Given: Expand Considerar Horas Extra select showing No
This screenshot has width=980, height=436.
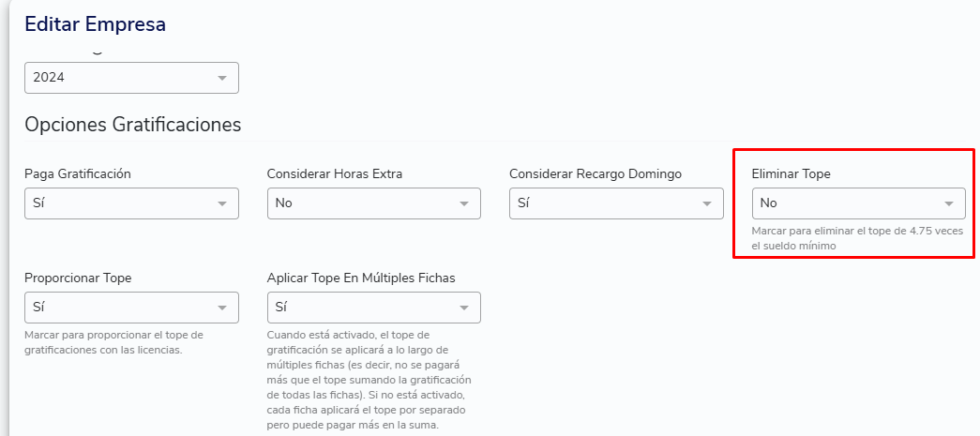Looking at the screenshot, I should pos(374,203).
